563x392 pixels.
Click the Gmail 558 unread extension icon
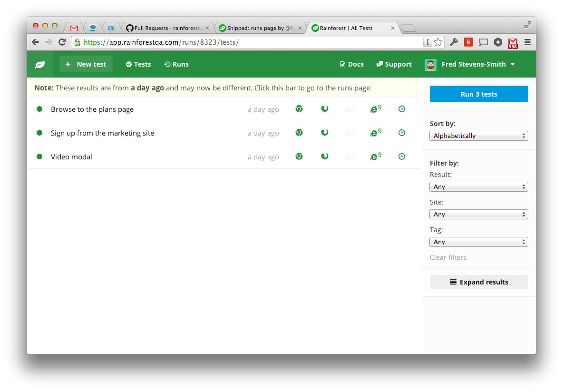(x=513, y=43)
